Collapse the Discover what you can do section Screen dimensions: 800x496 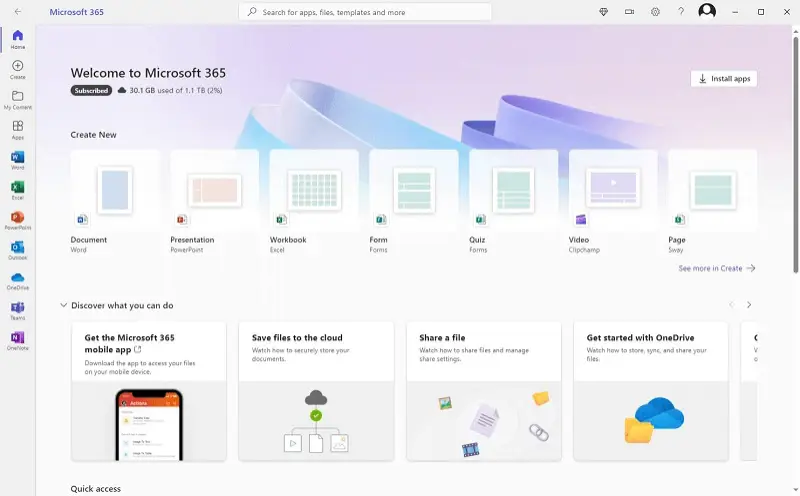[63, 305]
